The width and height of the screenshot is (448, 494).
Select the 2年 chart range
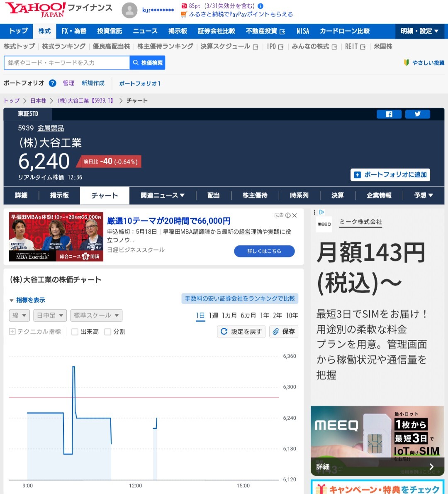[x=278, y=315]
